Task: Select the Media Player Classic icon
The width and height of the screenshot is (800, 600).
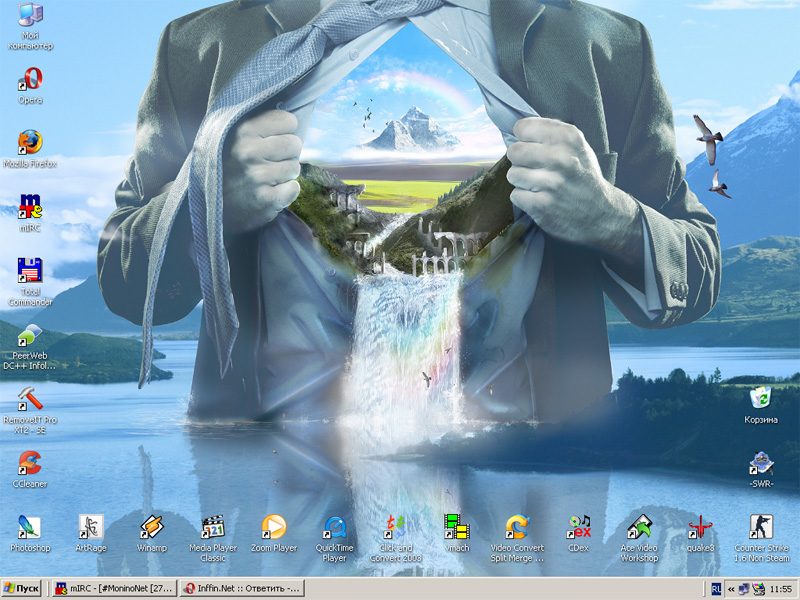Action: [212, 526]
